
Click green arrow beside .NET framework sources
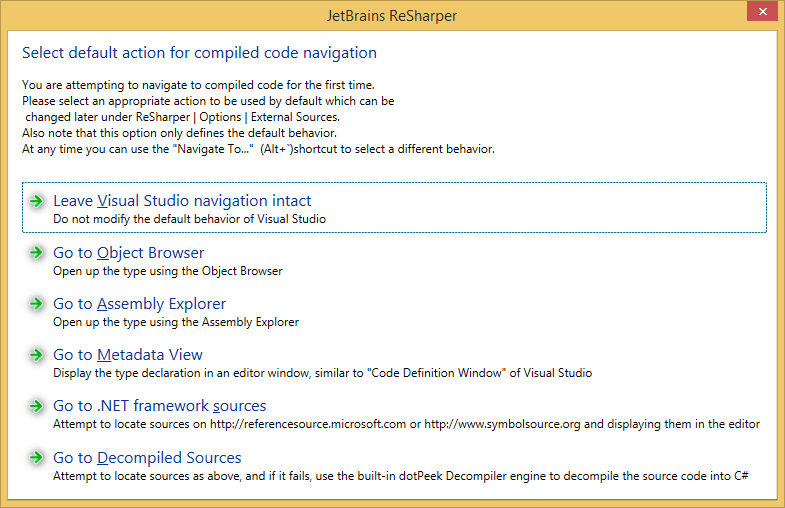[36, 406]
